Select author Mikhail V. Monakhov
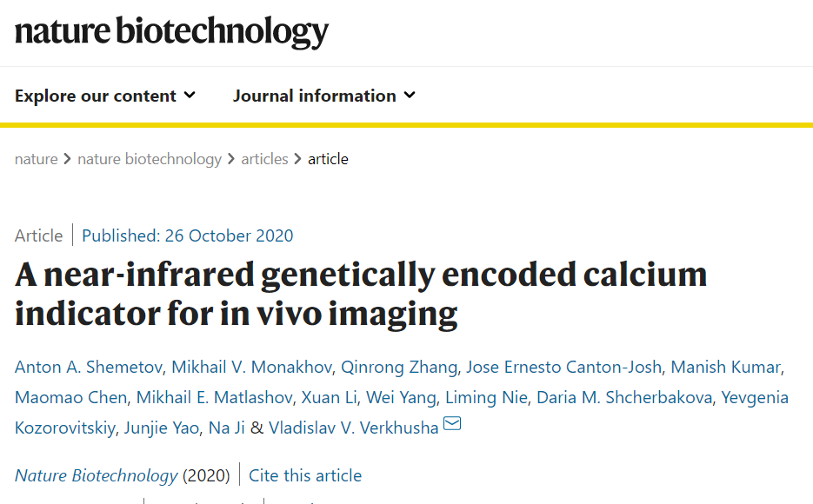Image resolution: width=813 pixels, height=504 pixels. (251, 367)
